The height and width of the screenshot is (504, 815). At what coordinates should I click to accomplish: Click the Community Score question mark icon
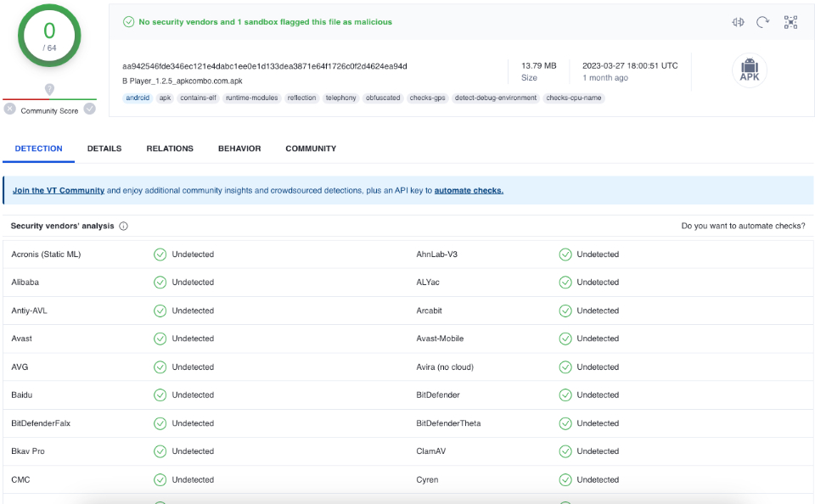pos(49,89)
